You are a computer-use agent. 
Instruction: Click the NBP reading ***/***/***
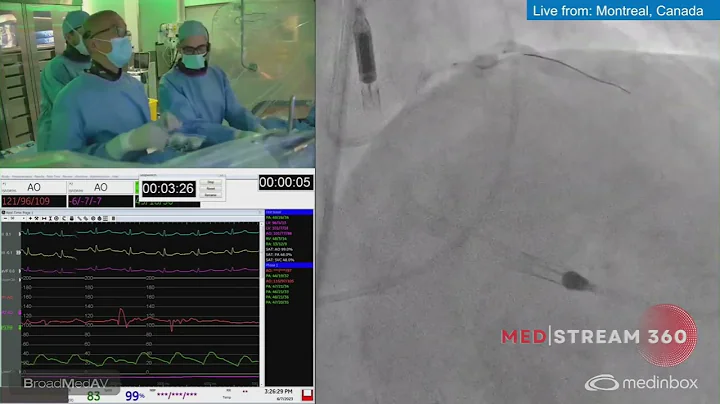tap(177, 395)
